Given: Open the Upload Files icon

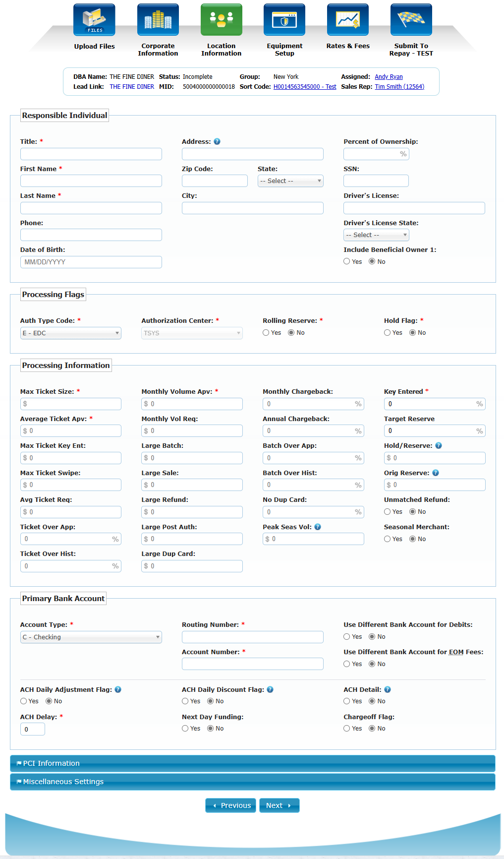Looking at the screenshot, I should tap(94, 20).
